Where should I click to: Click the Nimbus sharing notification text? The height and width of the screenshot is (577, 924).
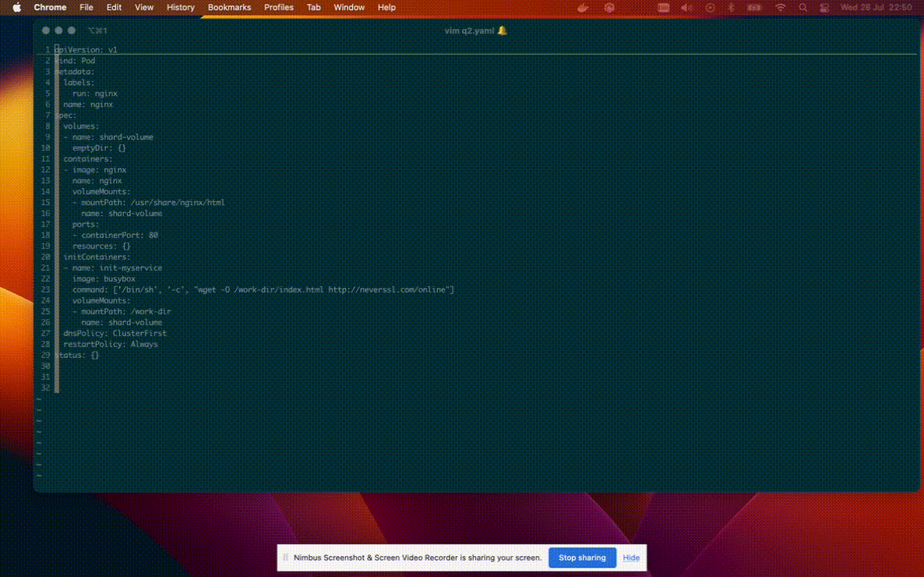click(418, 558)
